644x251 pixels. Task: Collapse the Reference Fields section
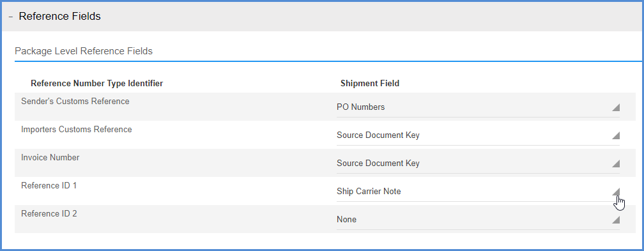11,17
